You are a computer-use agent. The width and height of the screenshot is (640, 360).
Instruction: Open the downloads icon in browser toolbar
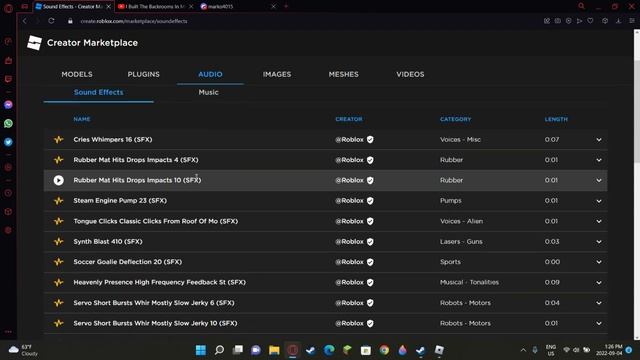click(618, 21)
